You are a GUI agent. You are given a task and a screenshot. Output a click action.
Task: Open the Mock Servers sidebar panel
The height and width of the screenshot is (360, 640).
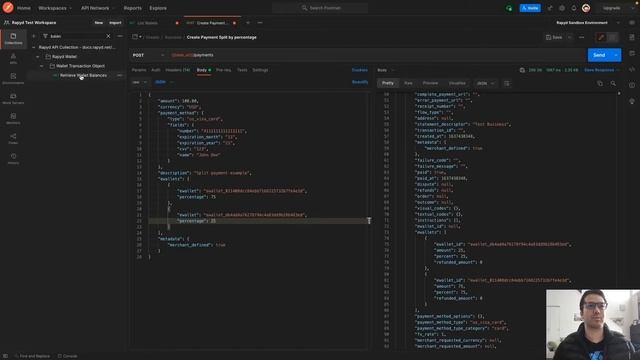[x=13, y=99]
